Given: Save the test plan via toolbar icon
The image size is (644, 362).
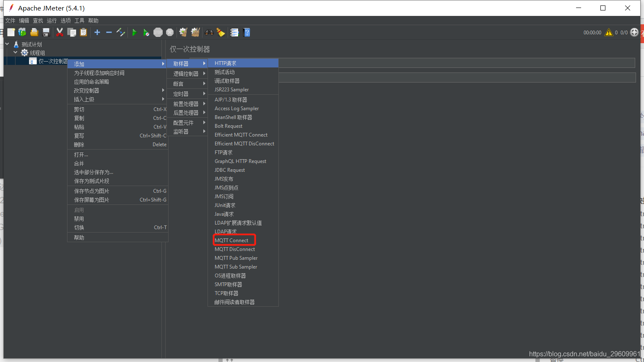Looking at the screenshot, I should (x=46, y=32).
